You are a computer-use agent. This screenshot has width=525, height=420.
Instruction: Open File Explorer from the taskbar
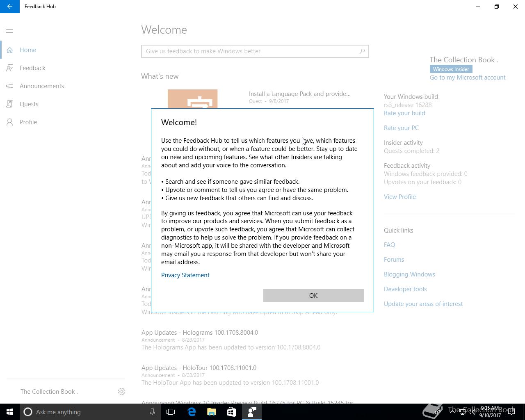pyautogui.click(x=212, y=412)
